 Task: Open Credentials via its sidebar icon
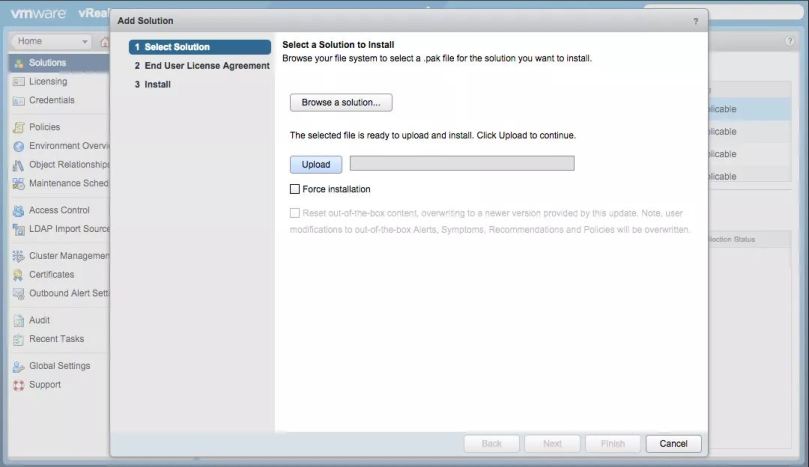(18, 101)
